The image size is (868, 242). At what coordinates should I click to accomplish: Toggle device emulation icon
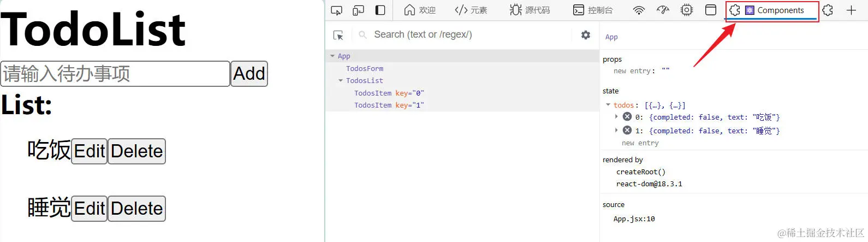(358, 10)
